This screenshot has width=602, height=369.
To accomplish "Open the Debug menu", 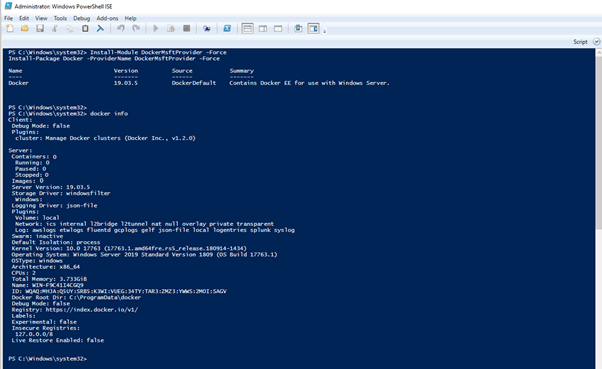I will click(x=81, y=18).
